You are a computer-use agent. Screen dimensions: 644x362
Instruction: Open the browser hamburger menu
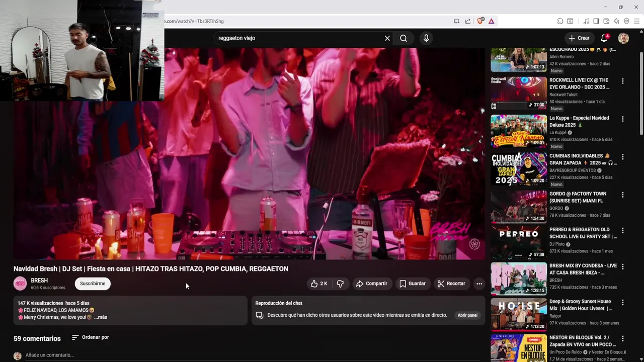pos(636,21)
